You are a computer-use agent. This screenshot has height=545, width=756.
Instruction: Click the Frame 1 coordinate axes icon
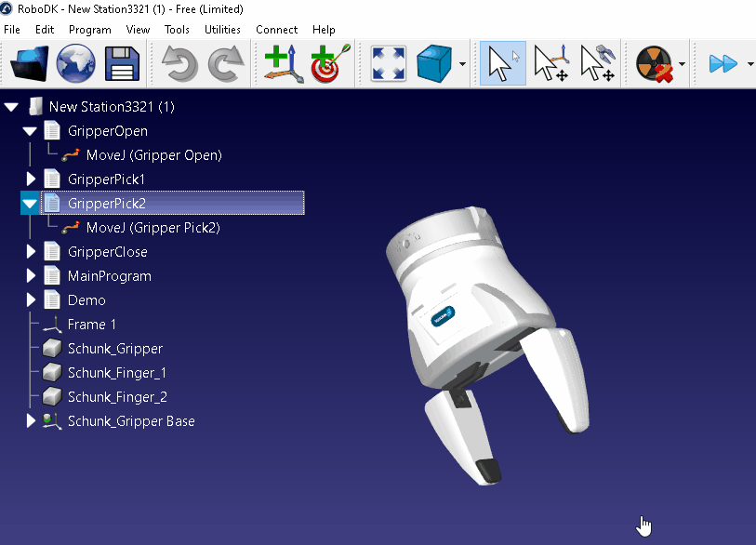point(52,324)
